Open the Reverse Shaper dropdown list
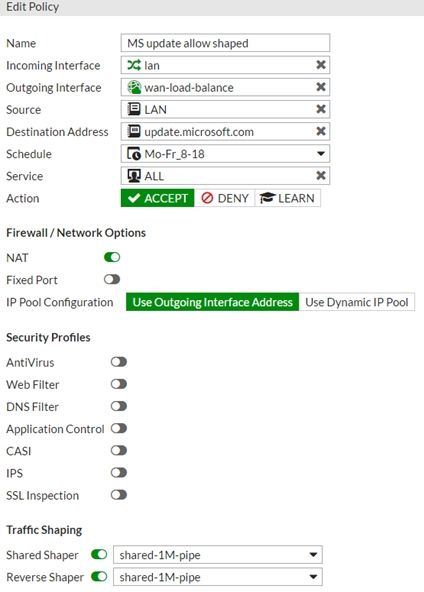This screenshot has height=592, width=424. [x=218, y=577]
